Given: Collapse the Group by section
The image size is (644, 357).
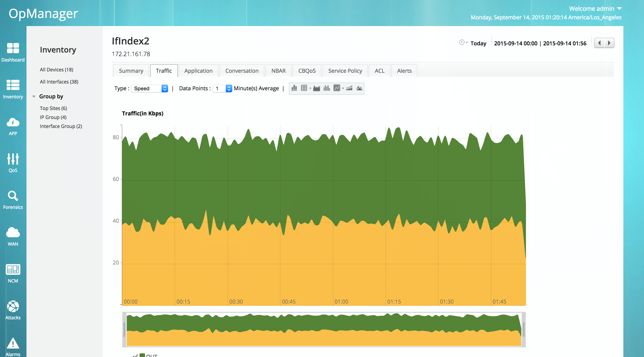Looking at the screenshot, I should point(34,97).
